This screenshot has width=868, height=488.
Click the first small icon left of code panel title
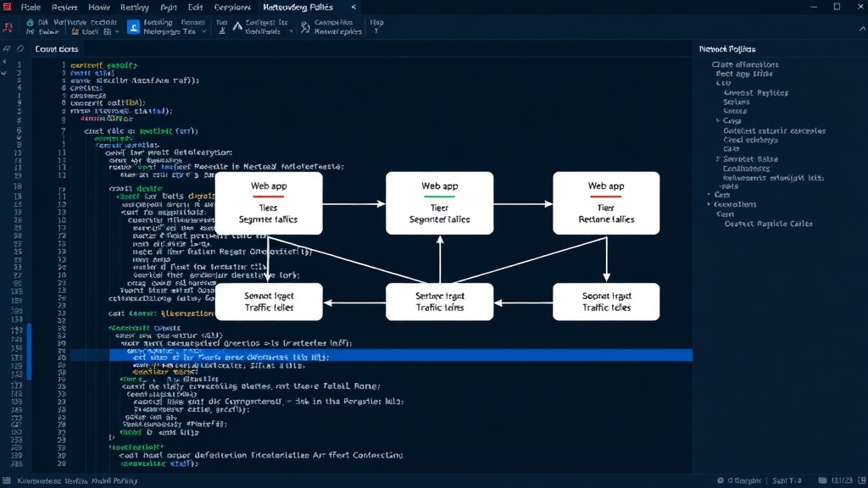[7, 48]
